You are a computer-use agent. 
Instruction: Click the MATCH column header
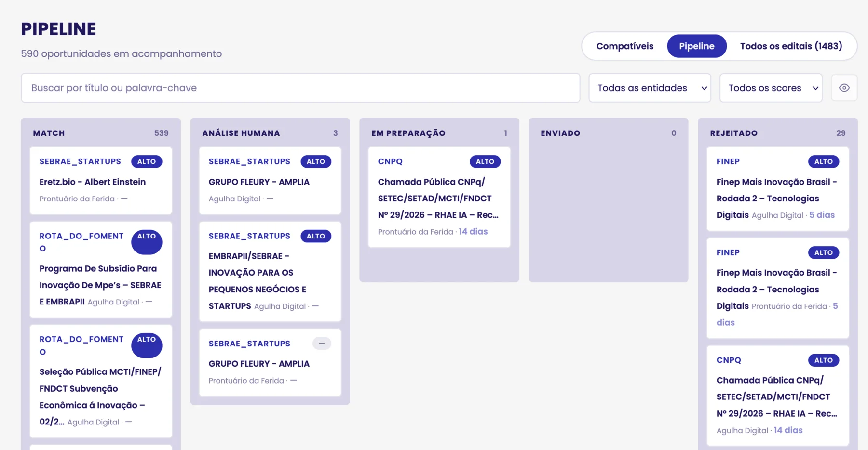point(49,133)
